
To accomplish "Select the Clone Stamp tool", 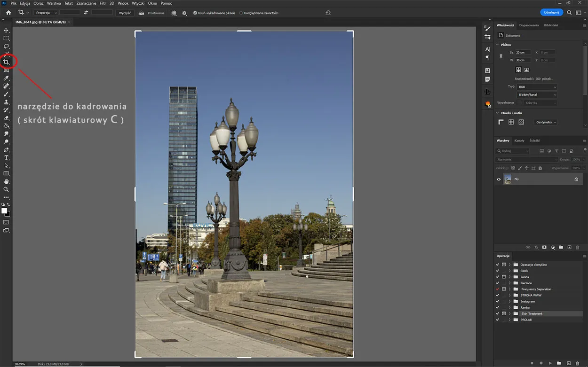I will coord(6,102).
